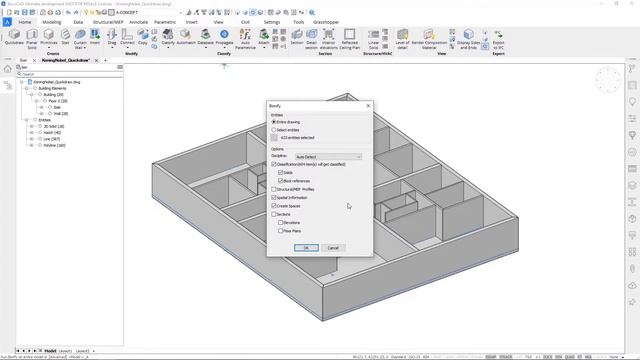
Task: Toggle the Classification checkbox
Action: pyautogui.click(x=274, y=164)
